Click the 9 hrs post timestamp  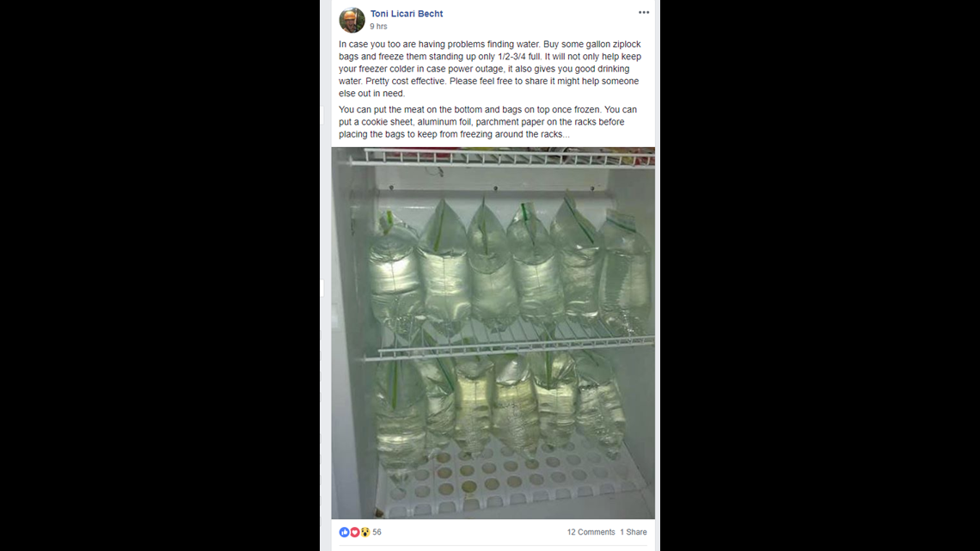pos(378,27)
